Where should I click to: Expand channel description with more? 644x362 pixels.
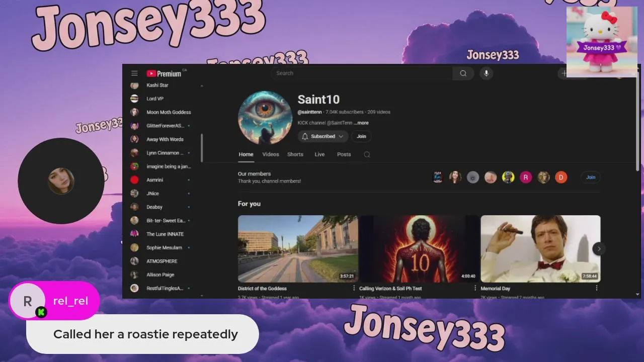tap(361, 123)
